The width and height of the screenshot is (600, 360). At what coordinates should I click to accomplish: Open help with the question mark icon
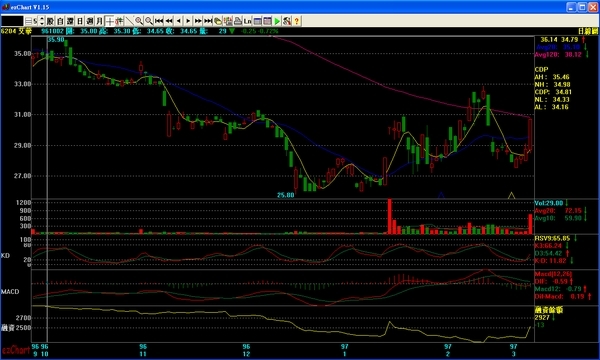point(296,21)
